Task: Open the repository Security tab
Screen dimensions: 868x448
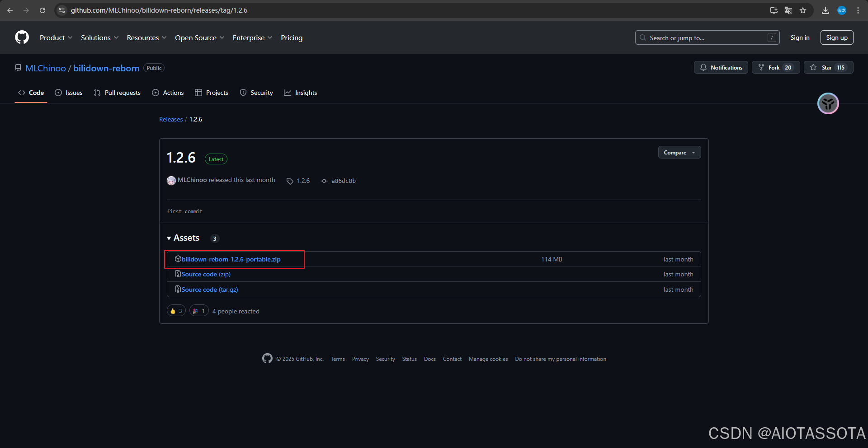Action: pos(256,93)
